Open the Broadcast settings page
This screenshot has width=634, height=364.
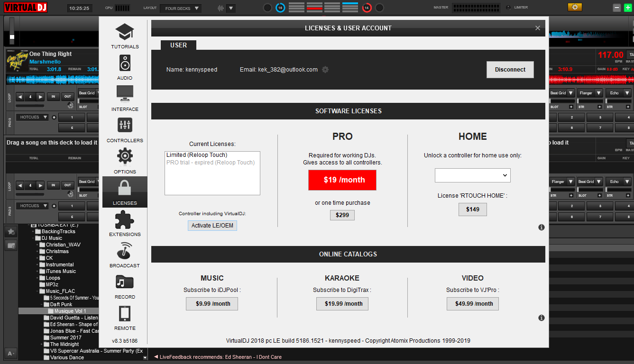[125, 255]
